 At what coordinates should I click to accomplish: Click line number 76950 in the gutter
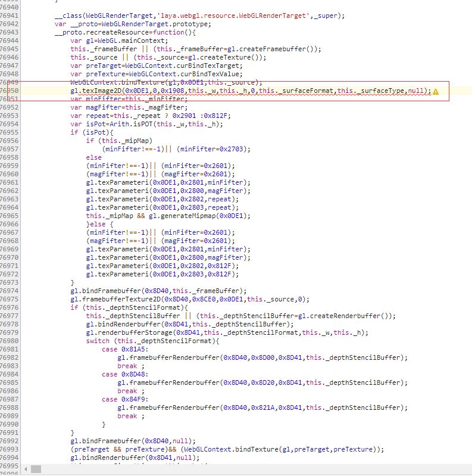coord(10,91)
